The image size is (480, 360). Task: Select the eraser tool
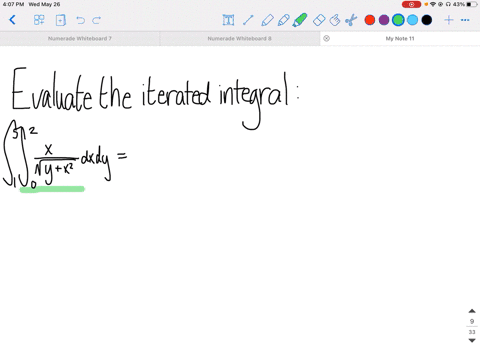click(319, 20)
